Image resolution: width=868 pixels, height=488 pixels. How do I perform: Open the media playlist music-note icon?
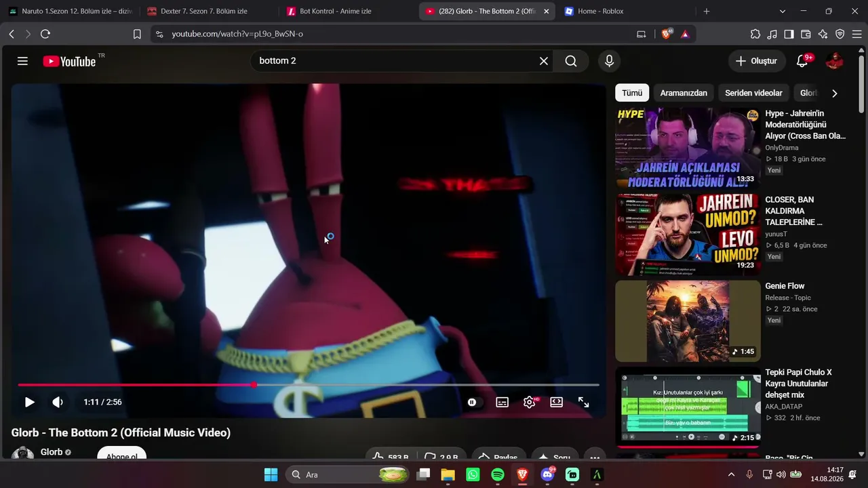(x=772, y=34)
